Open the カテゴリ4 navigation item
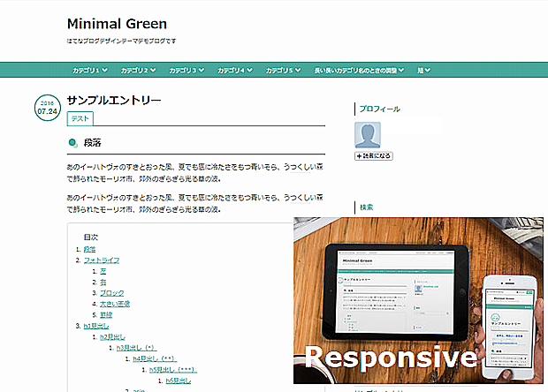Screen dimensions: 548x392 pyautogui.click(x=235, y=70)
